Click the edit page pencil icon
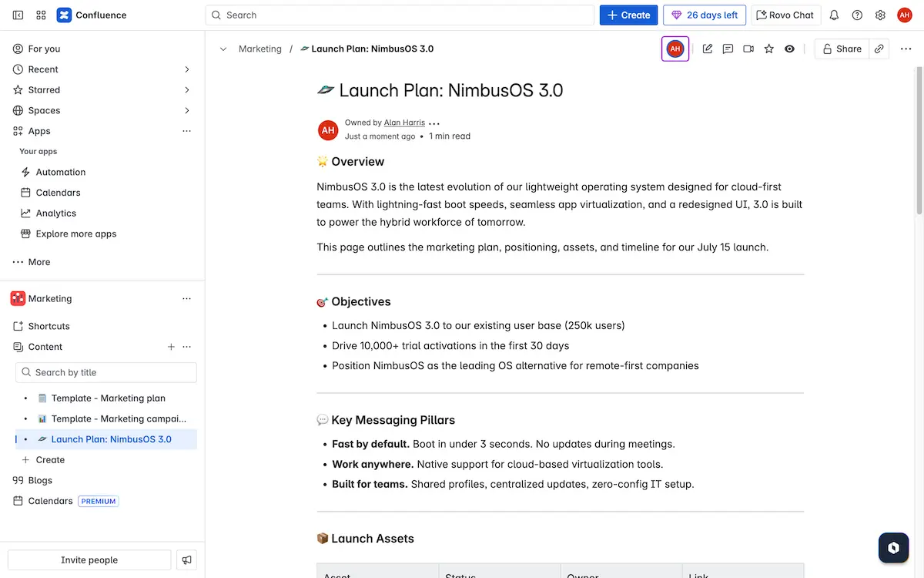Screen dimensions: 924x578 [x=708, y=49]
